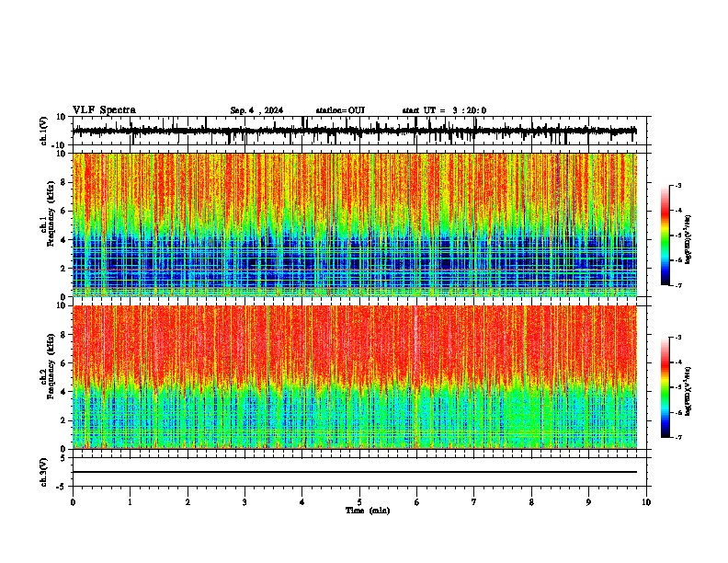
Task: Click the ch.3 flat line trace panel
Action: [x=361, y=472]
